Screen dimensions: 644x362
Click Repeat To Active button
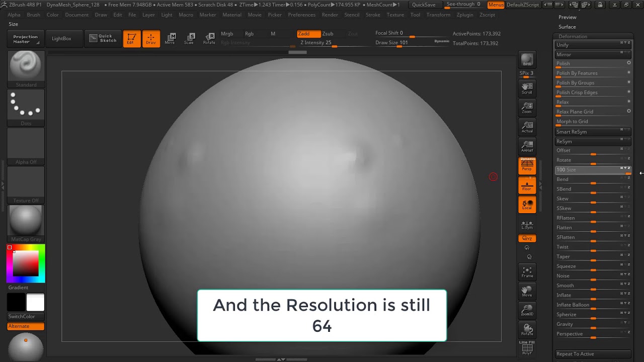click(x=593, y=354)
